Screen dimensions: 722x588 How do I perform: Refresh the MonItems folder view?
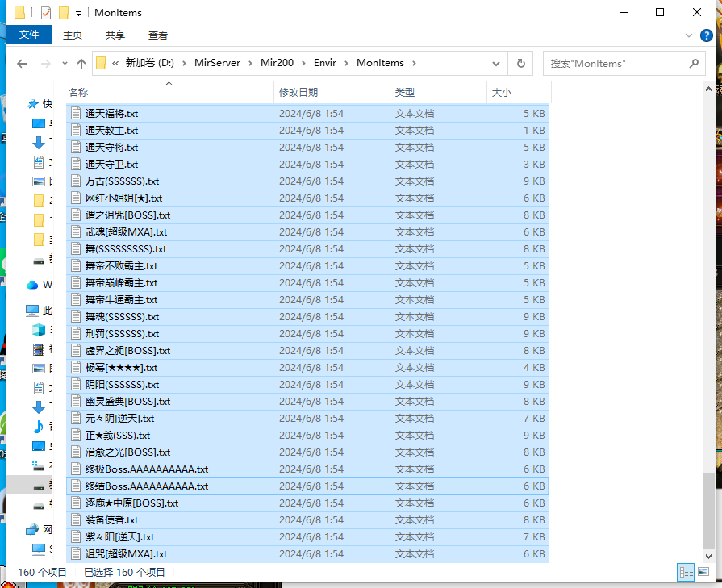tap(521, 64)
